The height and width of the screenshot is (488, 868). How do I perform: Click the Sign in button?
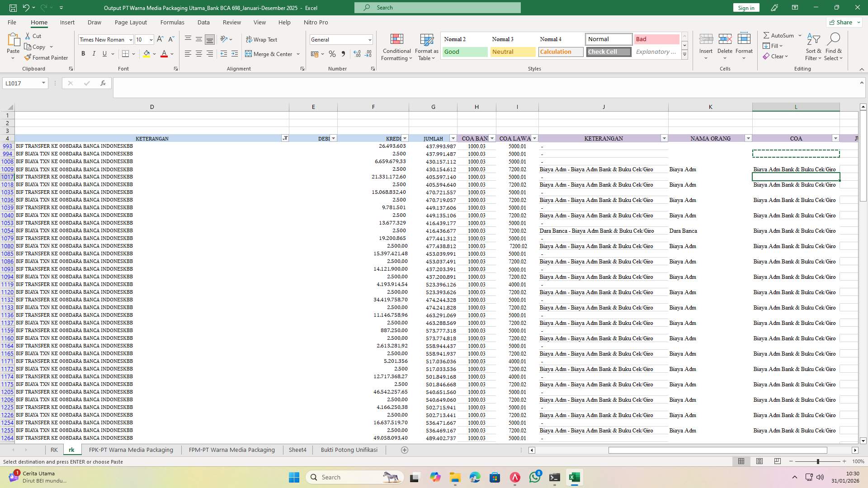(x=745, y=7)
